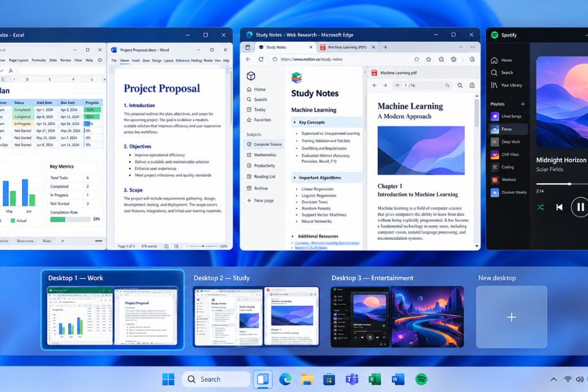Click the zoom magnifier icon in PDF toolbar

(460, 86)
